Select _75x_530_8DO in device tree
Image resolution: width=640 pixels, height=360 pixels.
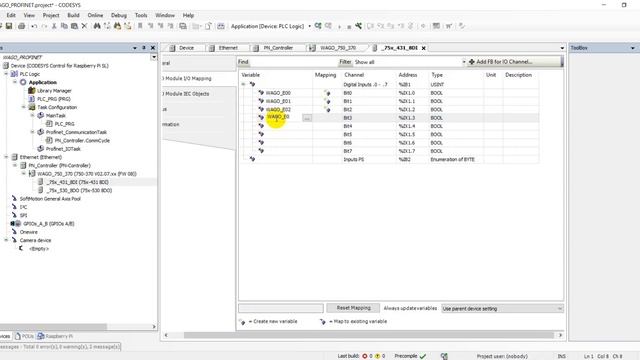click(x=79, y=191)
